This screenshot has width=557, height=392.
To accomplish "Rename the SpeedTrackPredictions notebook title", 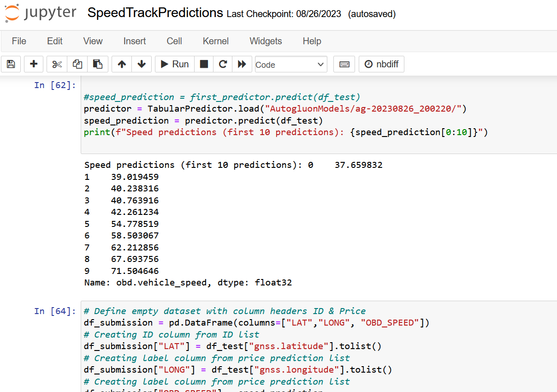I will [155, 13].
